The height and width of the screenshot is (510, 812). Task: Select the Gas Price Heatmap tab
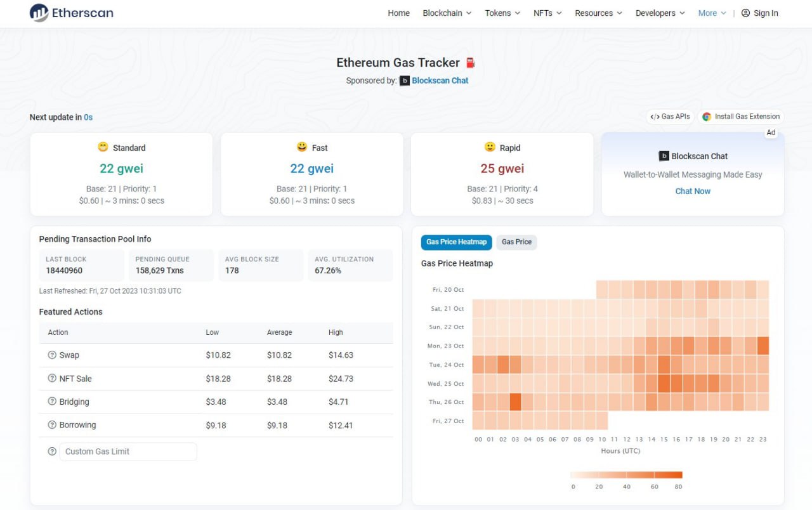coord(457,242)
